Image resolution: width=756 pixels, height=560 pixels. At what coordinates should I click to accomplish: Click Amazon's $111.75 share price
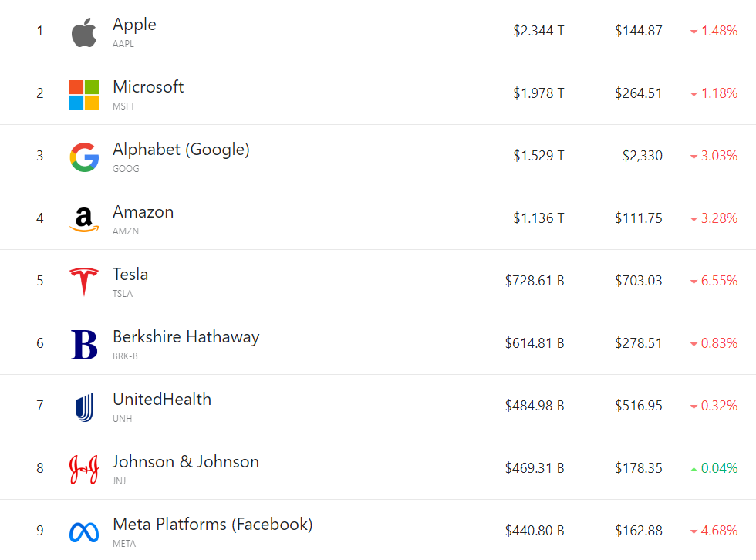(x=638, y=218)
